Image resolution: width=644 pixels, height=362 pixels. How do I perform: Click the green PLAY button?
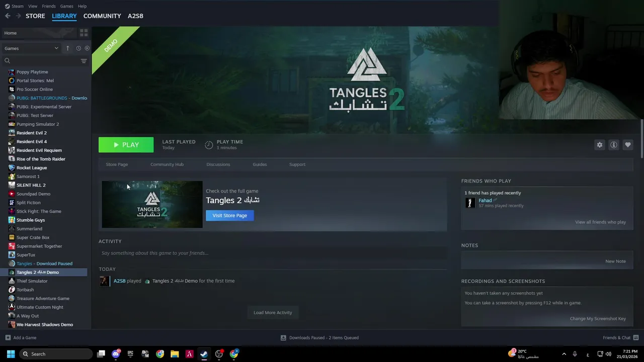pyautogui.click(x=126, y=145)
